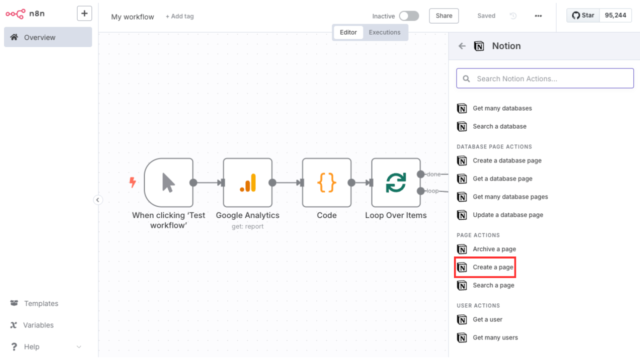Switch to the Executions tab
Image resolution: width=640 pixels, height=360 pixels.
[x=384, y=32]
